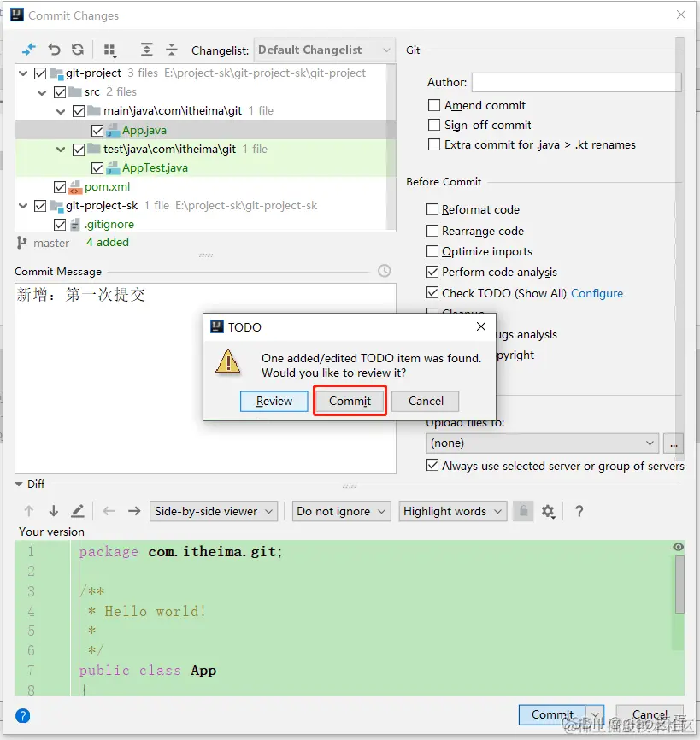Click the Show Diff toolbar icon
Viewport: 700px width, 740px height.
(x=29, y=50)
